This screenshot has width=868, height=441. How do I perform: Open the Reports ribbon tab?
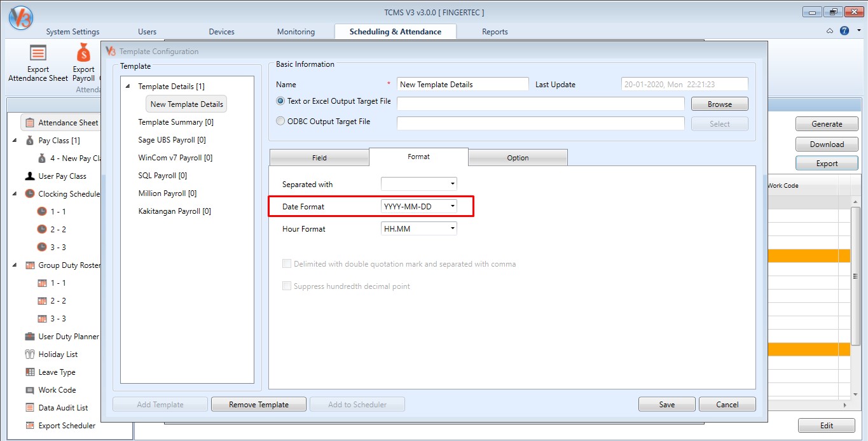click(495, 32)
